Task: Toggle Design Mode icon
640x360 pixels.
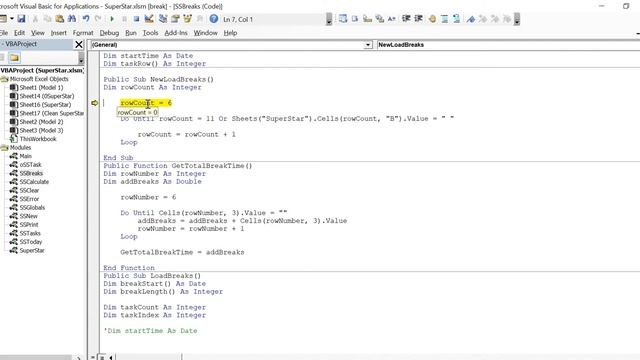Action: pyautogui.click(x=149, y=19)
